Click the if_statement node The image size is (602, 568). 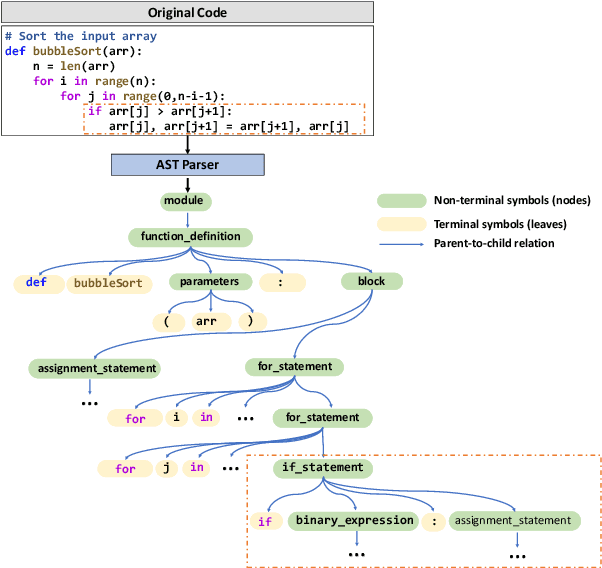click(x=323, y=467)
